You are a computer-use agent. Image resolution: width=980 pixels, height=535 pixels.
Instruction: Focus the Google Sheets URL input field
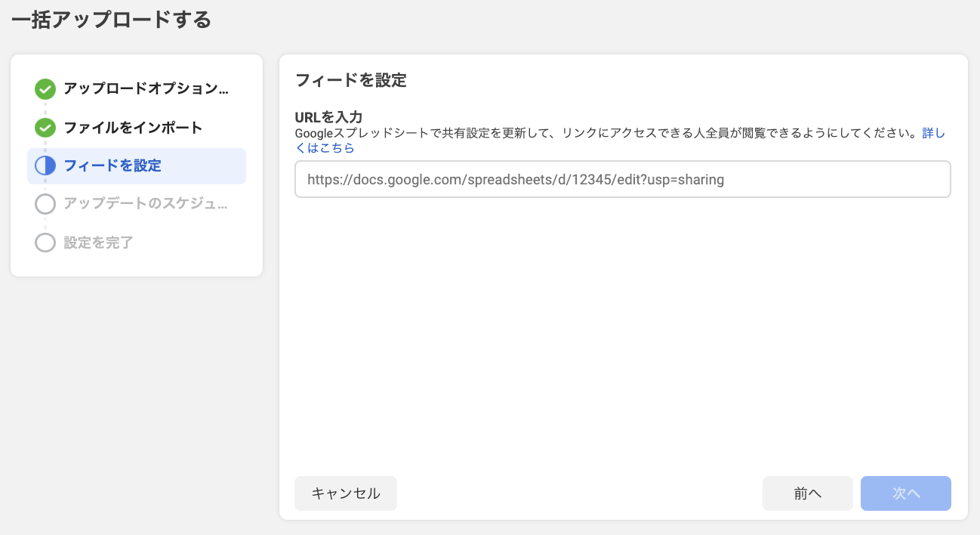pyautogui.click(x=622, y=180)
